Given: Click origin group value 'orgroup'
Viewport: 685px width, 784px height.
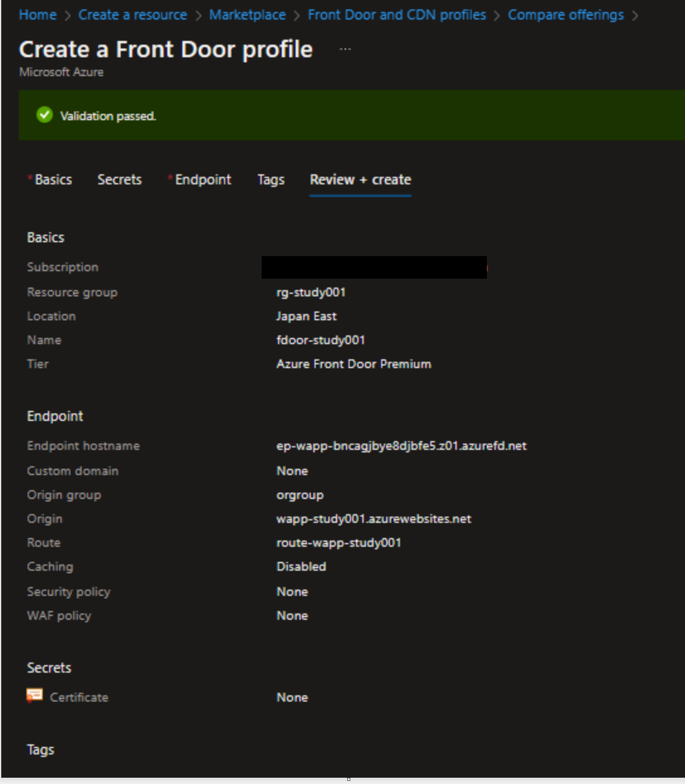Looking at the screenshot, I should point(300,495).
